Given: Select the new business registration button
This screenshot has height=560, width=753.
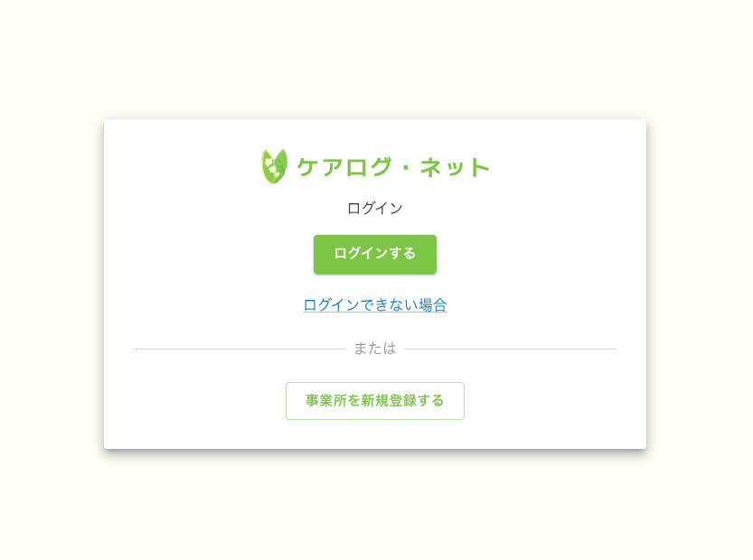Looking at the screenshot, I should point(374,400).
